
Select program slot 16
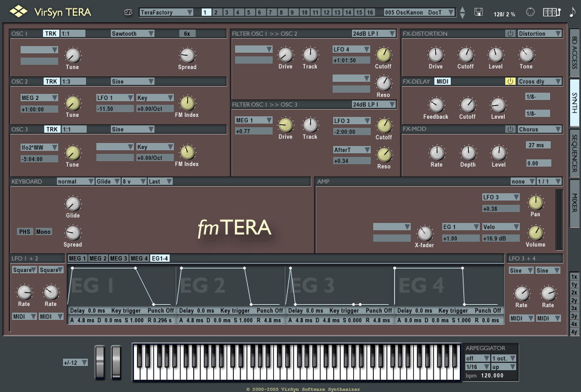pos(370,12)
